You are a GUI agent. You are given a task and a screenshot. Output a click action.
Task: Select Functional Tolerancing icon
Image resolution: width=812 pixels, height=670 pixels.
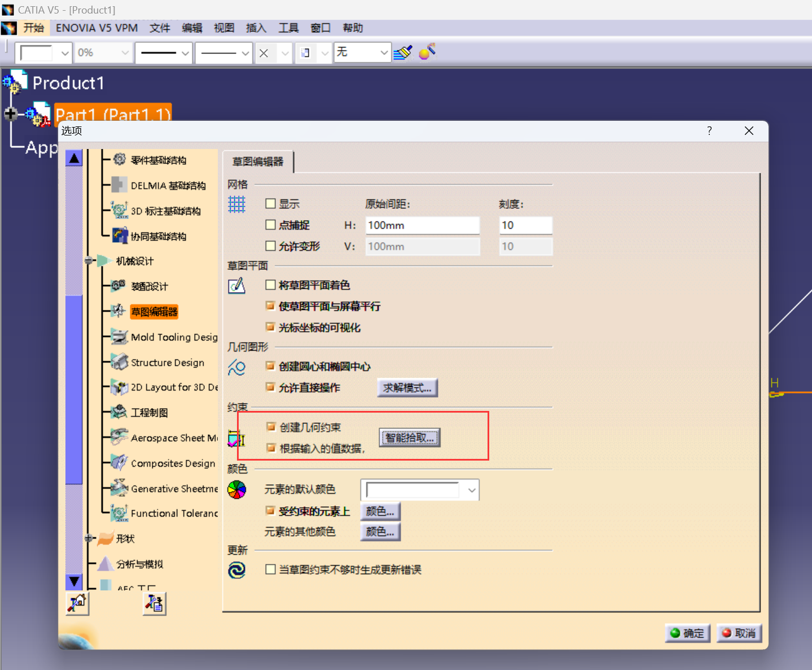119,513
